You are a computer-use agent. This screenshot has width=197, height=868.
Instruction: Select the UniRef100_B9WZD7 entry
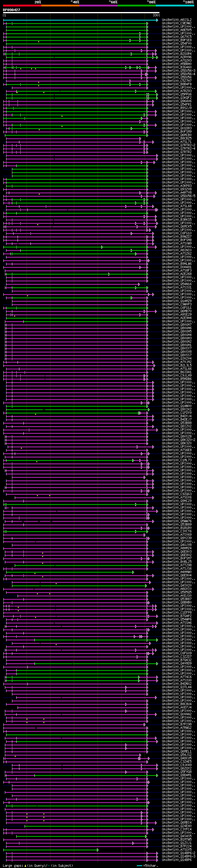[x=177, y=236]
